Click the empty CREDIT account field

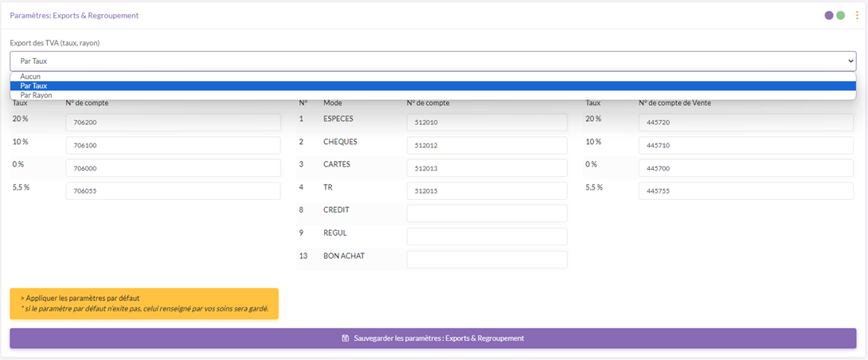(487, 213)
